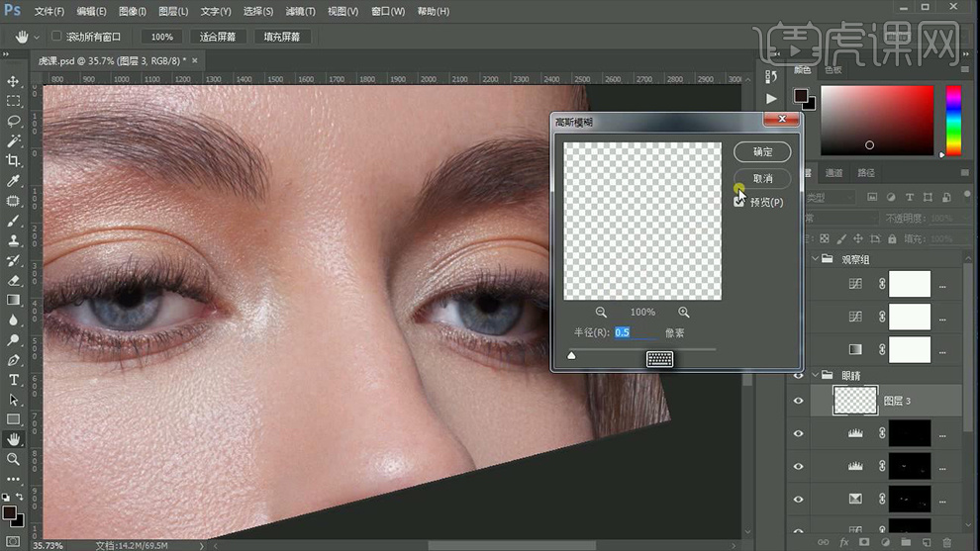Select the Lasso tool in the toolbar
This screenshot has width=980, height=551.
pyautogui.click(x=14, y=121)
